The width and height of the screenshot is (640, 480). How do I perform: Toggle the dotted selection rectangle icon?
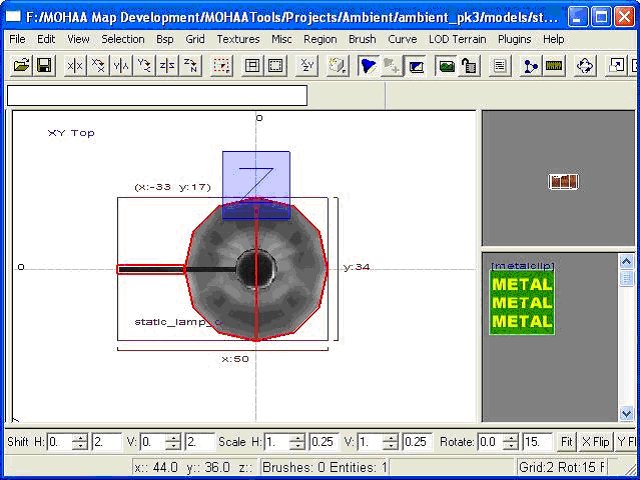(222, 66)
